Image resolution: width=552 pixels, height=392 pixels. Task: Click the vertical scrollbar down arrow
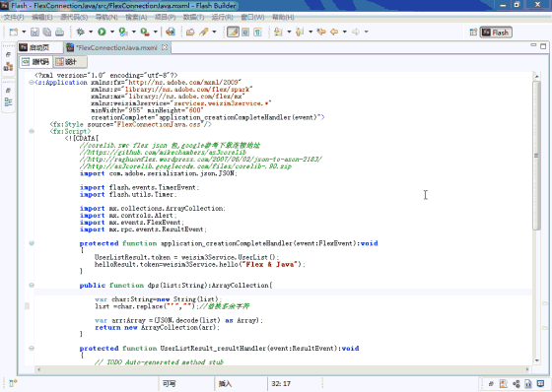pyautogui.click(x=537, y=360)
